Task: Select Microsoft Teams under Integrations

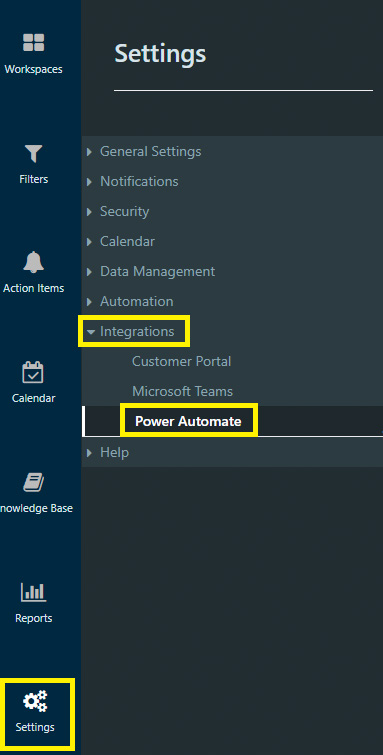Action: (x=183, y=391)
